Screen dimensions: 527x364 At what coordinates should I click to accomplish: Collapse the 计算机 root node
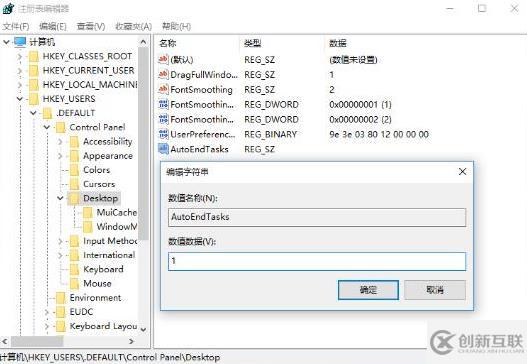pos(6,42)
